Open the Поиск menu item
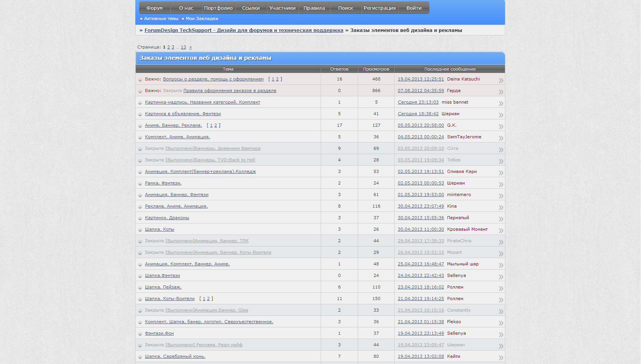This screenshot has height=364, width=641. click(345, 8)
